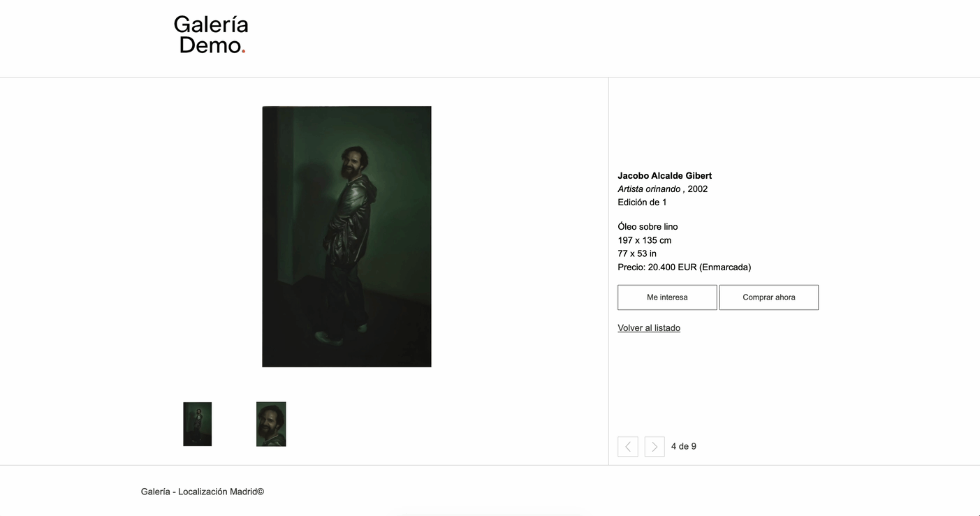Click the artwork title Artista orinando
The width and height of the screenshot is (980, 516).
(x=649, y=189)
